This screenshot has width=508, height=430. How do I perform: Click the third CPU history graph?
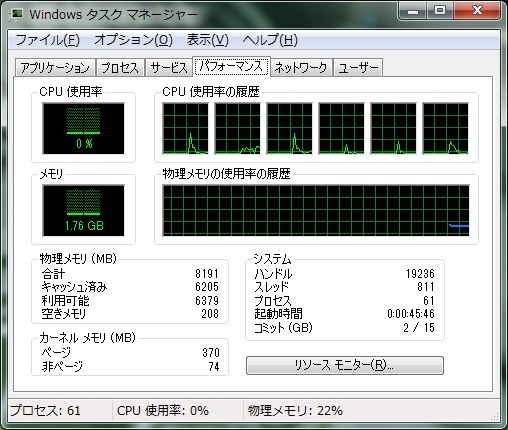(289, 129)
